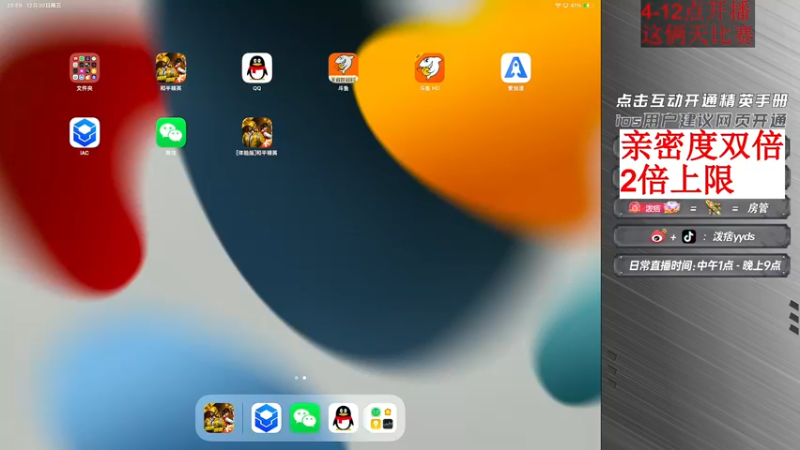Open QQ penguin icon in the dock
The height and width of the screenshot is (450, 800).
343,418
